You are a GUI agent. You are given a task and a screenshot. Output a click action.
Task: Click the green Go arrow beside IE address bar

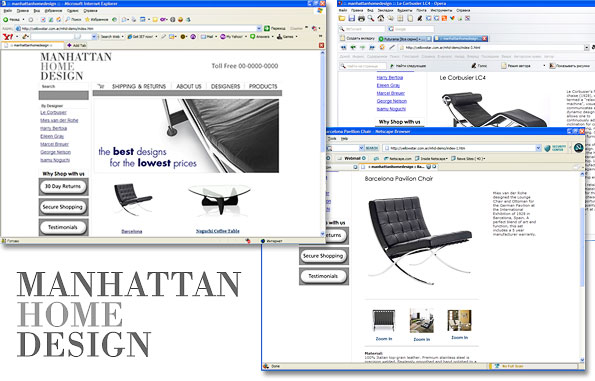pos(267,28)
